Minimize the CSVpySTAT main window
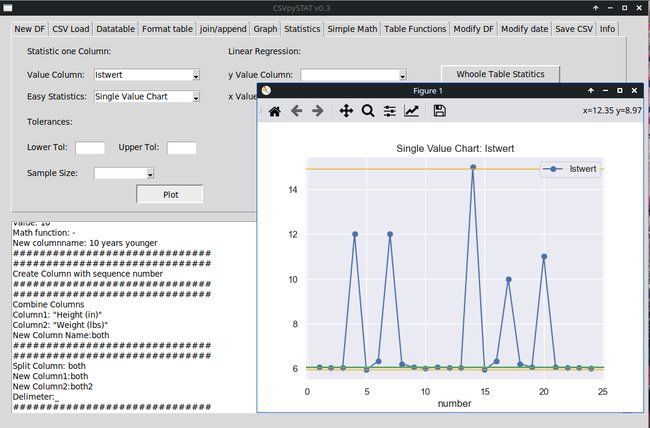Screen dimensions: 650x428 point(610,8)
